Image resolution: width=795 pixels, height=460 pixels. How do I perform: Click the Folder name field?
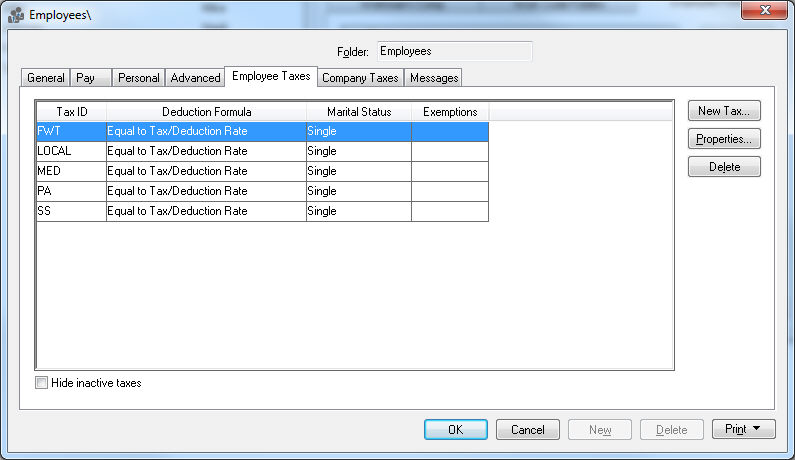click(x=453, y=51)
